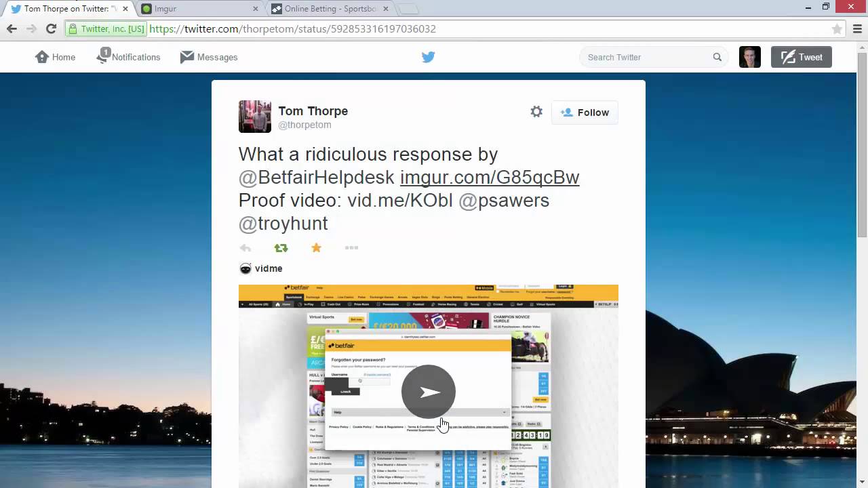This screenshot has height=488, width=868.
Task: Bookmark this page with the star icon
Action: tap(837, 29)
